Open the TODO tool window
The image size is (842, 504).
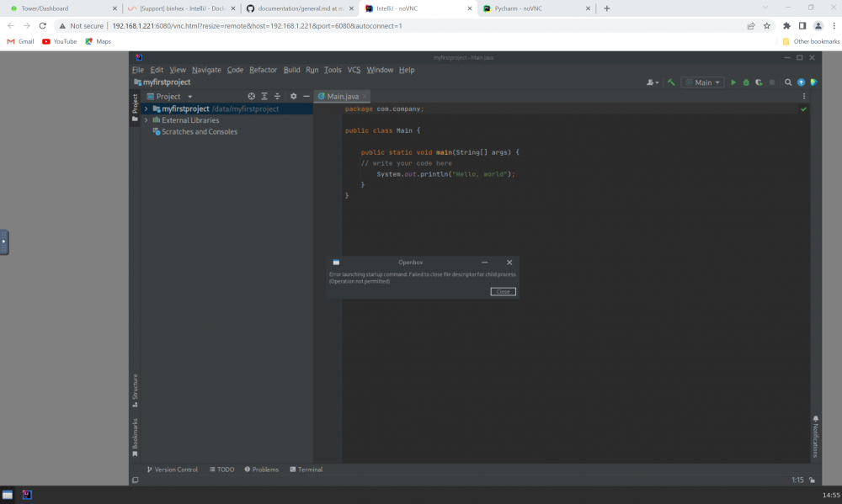click(x=221, y=470)
